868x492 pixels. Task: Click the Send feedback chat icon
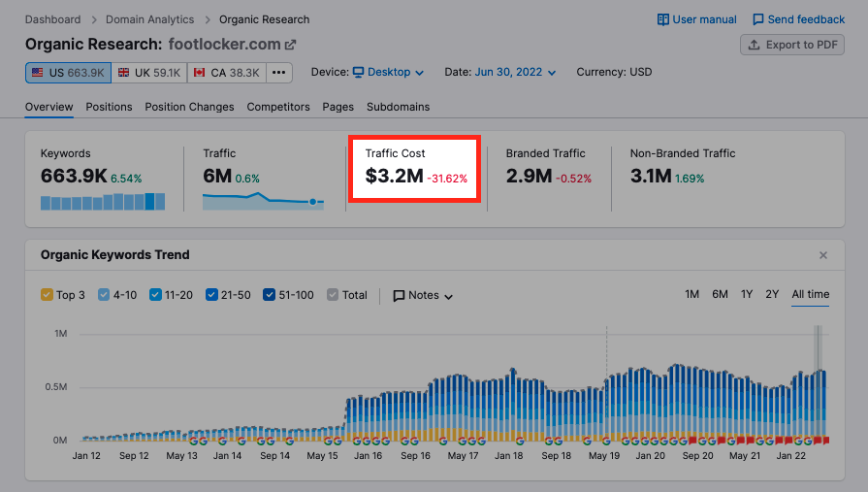pyautogui.click(x=757, y=20)
